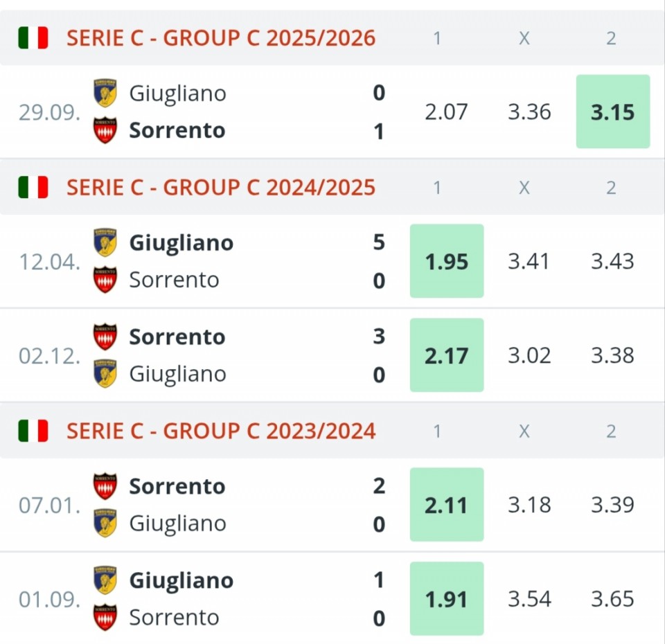Click Giugliano's crest in the 01.09. match
This screenshot has width=665, height=644.
point(105,580)
